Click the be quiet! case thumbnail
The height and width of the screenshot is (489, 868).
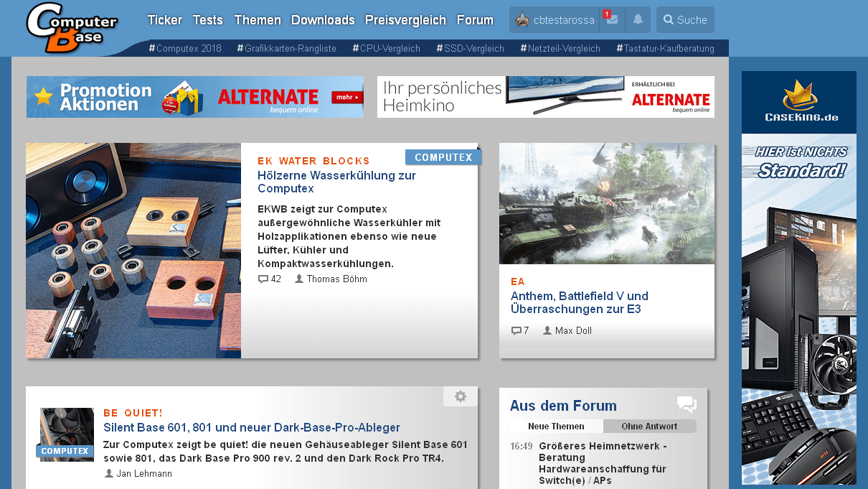coord(67,434)
